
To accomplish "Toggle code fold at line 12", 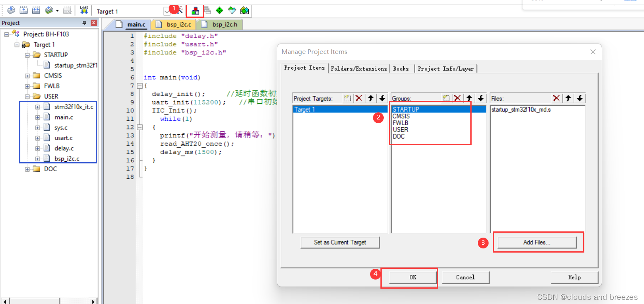I will 139,127.
